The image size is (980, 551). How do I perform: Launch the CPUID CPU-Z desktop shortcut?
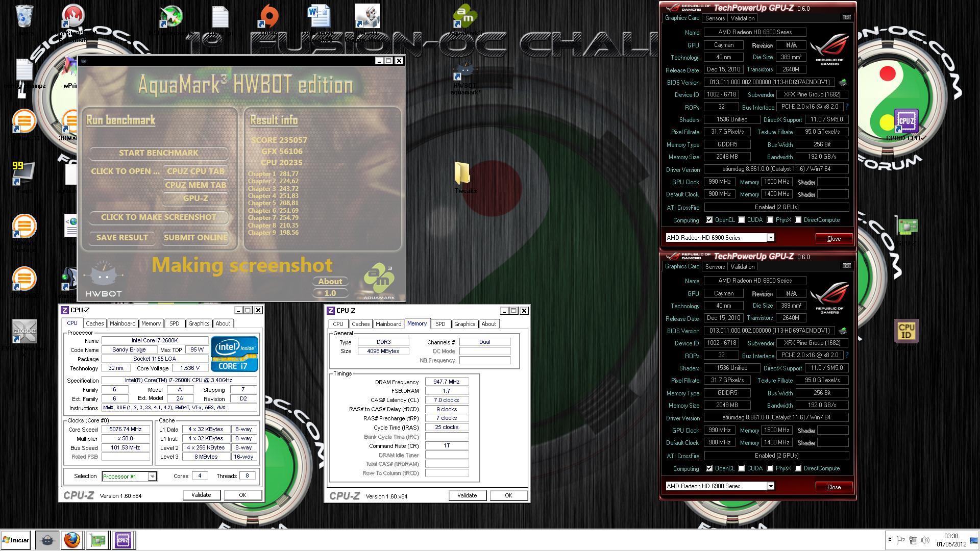pos(906,121)
